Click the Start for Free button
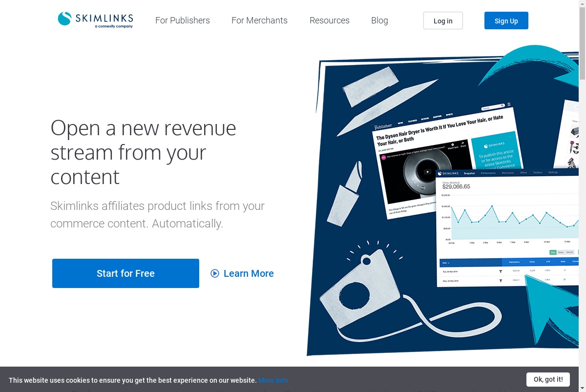Image resolution: width=586 pixels, height=392 pixels. (x=126, y=273)
